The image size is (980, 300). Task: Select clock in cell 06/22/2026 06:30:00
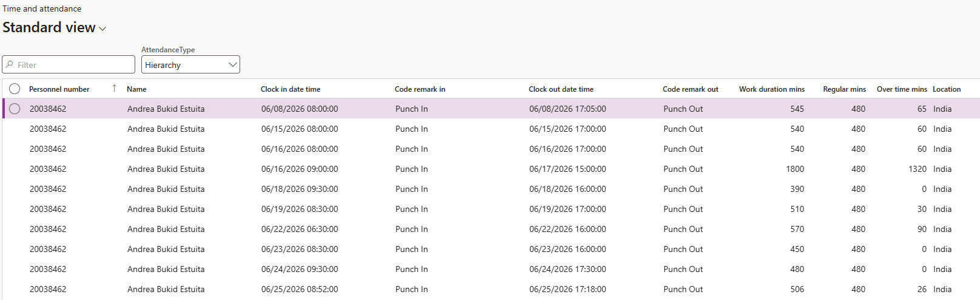pos(300,229)
